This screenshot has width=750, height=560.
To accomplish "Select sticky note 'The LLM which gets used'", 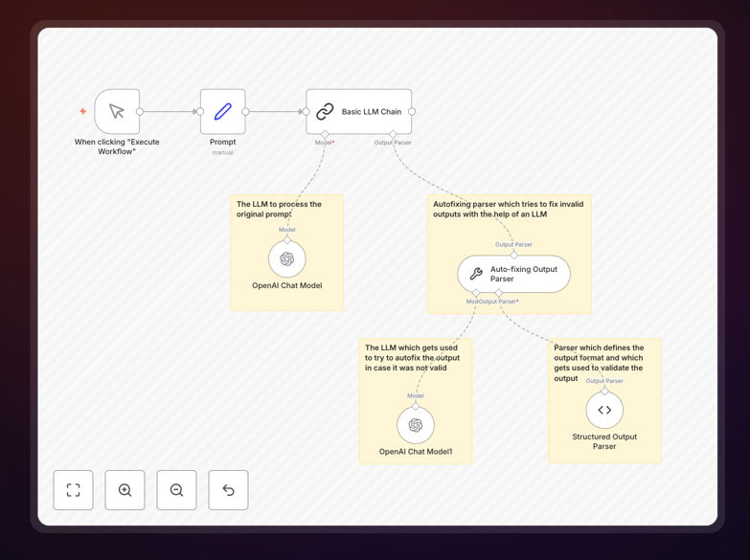I will (416, 401).
